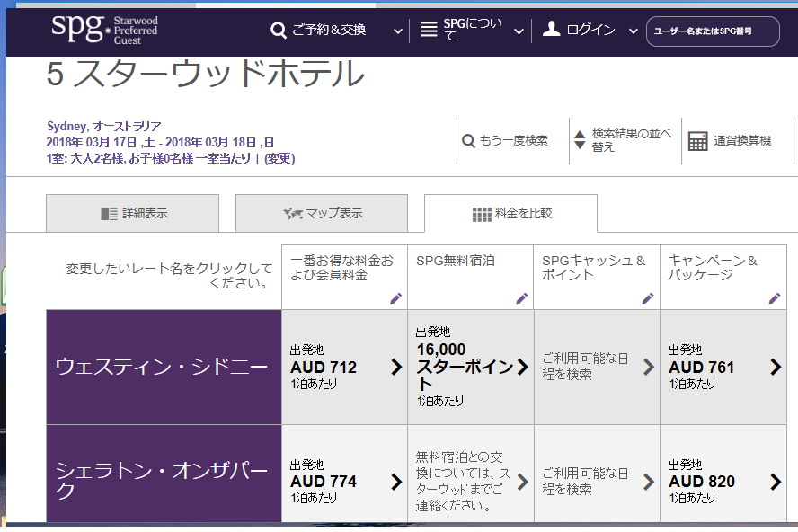Viewport: 798px width, 532px height.
Task: Click arrow next to AUD 761 rate
Action: pos(776,367)
